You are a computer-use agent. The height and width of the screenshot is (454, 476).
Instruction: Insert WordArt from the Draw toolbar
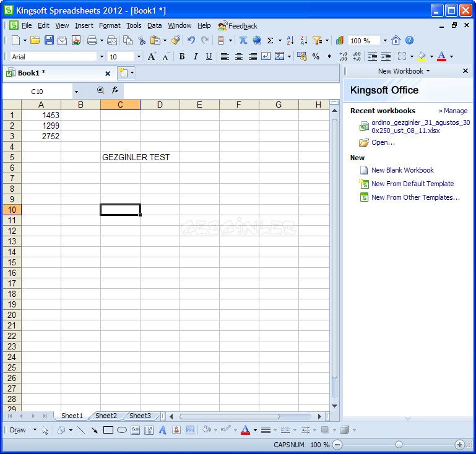162,430
